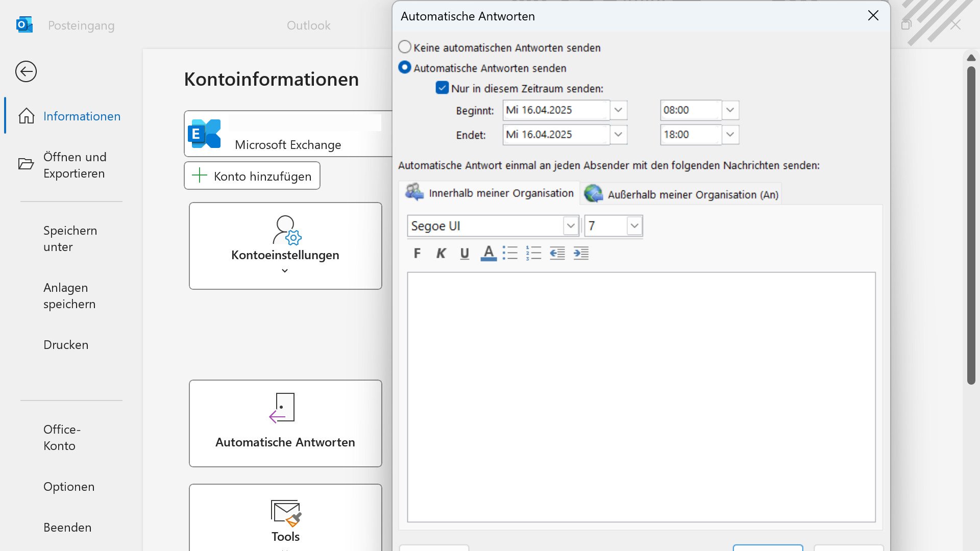
Task: Click the vertical scrollbar thumb in Kontoinformationen
Action: pyautogui.click(x=971, y=224)
